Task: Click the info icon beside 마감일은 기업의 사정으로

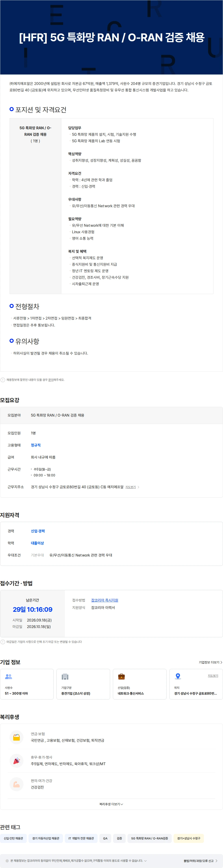Action: 3,642
